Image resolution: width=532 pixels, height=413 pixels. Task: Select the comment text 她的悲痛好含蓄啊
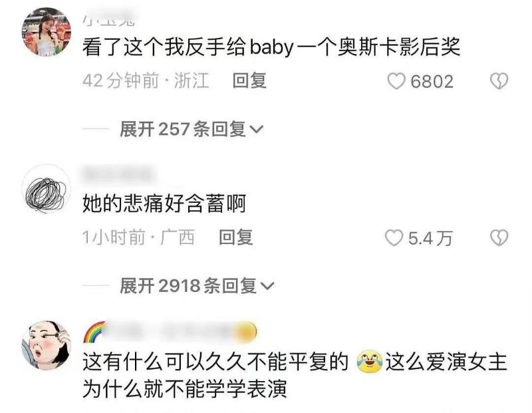click(x=164, y=204)
